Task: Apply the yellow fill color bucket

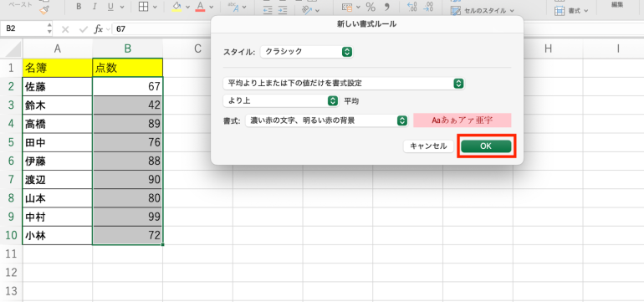Action: tap(176, 7)
